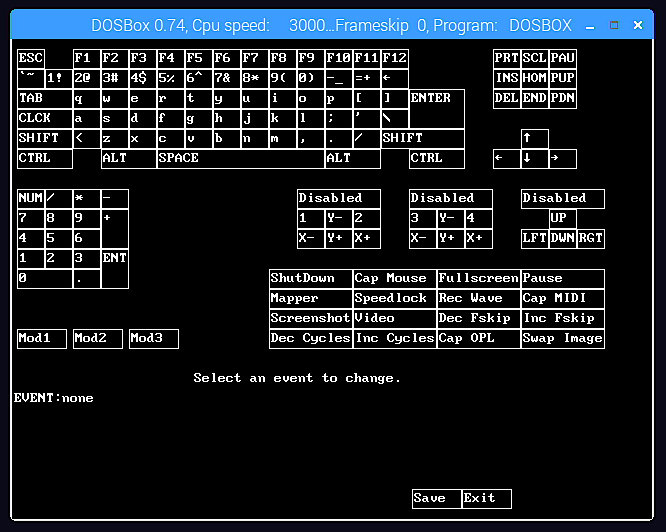Select the ShutDown event
Viewport: 666px width, 532px height.
coord(311,279)
